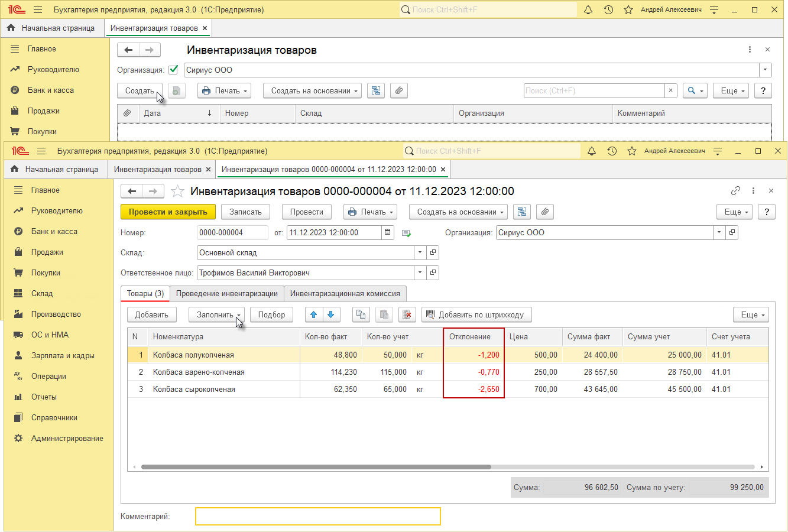Screen dimensions: 788x532
Task: Open history clock icon in front window
Action: (x=612, y=151)
